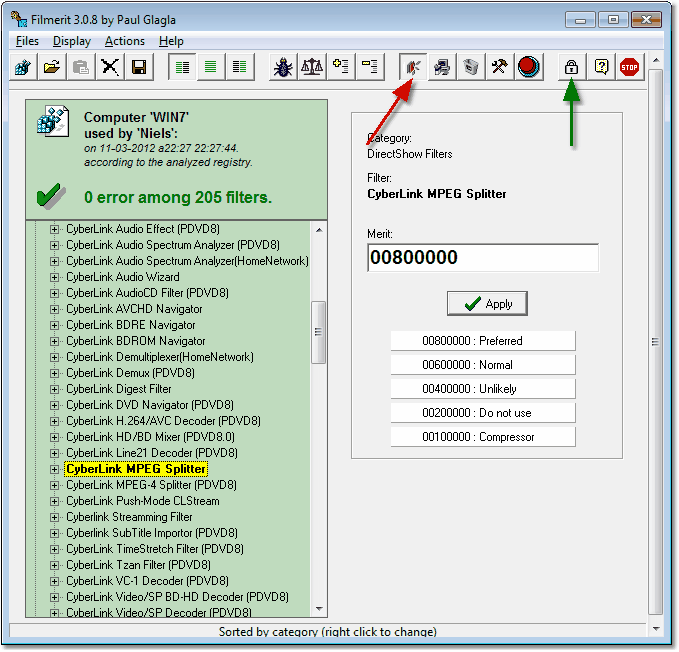Select CyberLink Demultiplexer(HomeNetwork)
This screenshot has height=652, width=679.
160,357
